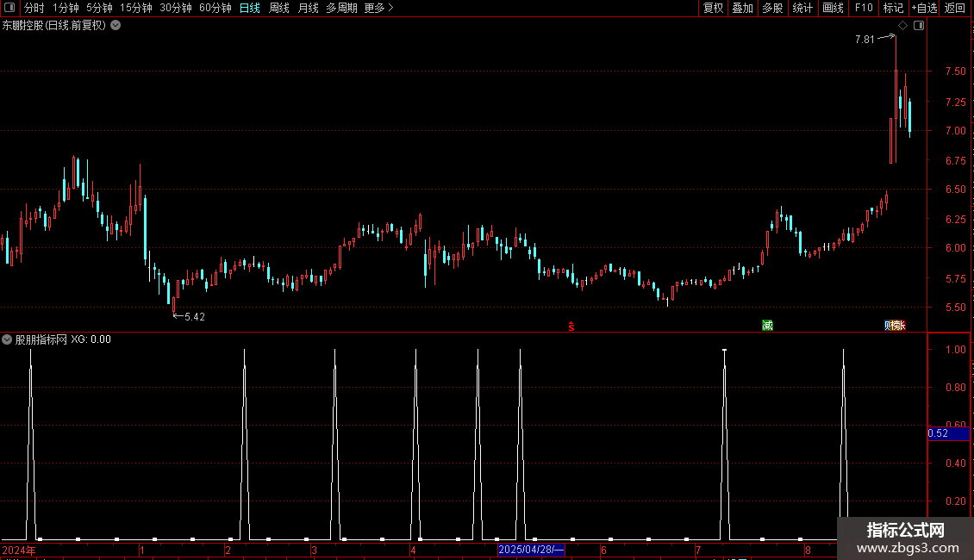Click the diamond marker icon above chart
Viewport: 974px width, 560px height.
pos(903,26)
